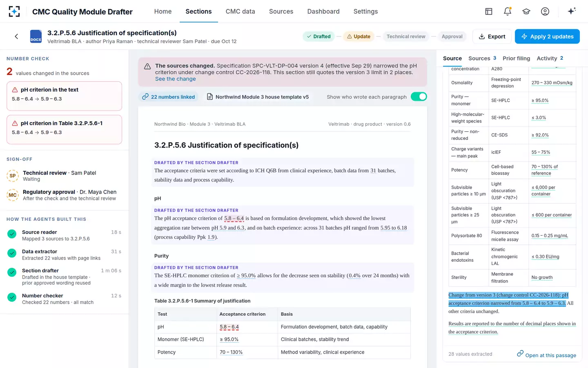This screenshot has width=588, height=368.
Task: Open the Home tab
Action: (163, 11)
